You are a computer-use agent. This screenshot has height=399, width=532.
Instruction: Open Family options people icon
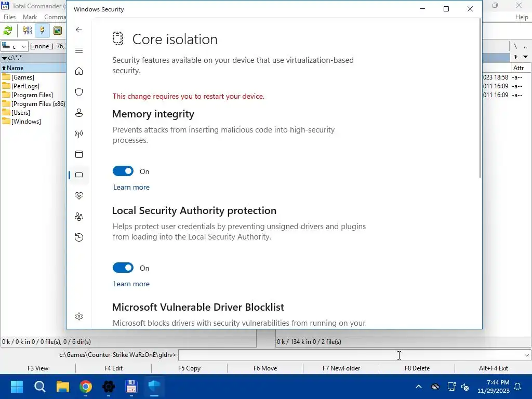point(79,217)
